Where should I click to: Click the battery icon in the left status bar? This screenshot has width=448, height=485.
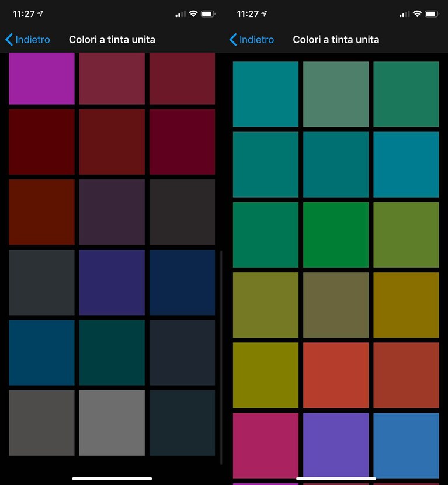pos(208,14)
